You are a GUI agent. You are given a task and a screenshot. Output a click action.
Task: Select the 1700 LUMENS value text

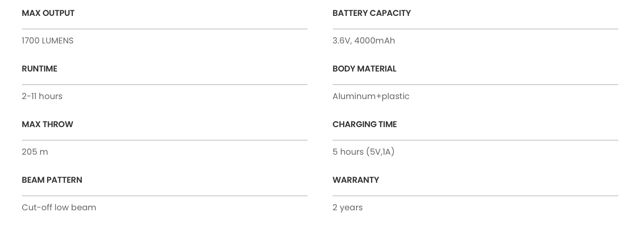(x=48, y=41)
